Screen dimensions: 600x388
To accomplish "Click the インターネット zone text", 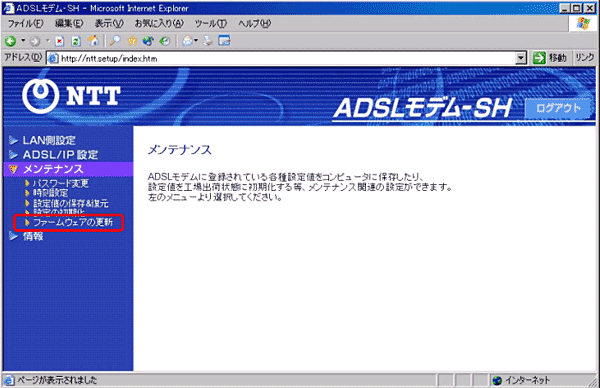I will coord(527,380).
